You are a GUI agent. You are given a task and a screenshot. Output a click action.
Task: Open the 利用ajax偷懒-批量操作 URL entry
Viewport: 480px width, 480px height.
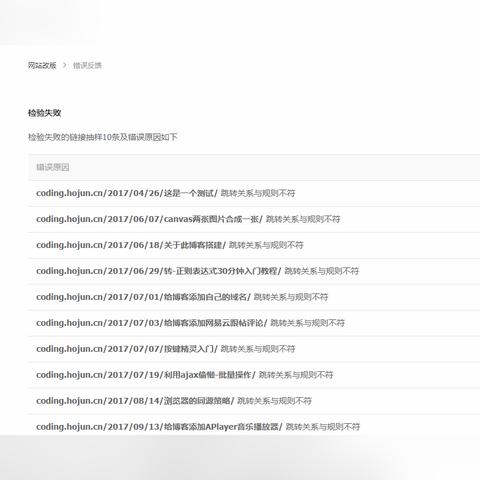pyautogui.click(x=146, y=375)
